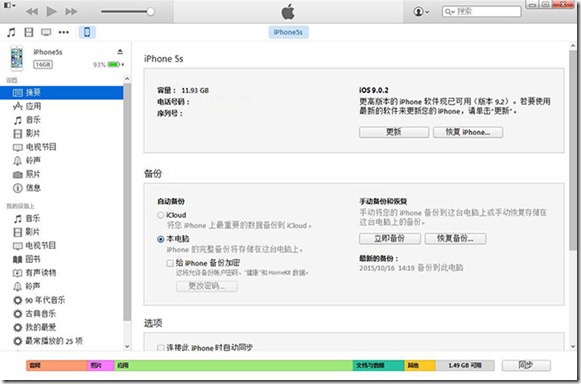Click the main panel scroll down arrow

573,347
